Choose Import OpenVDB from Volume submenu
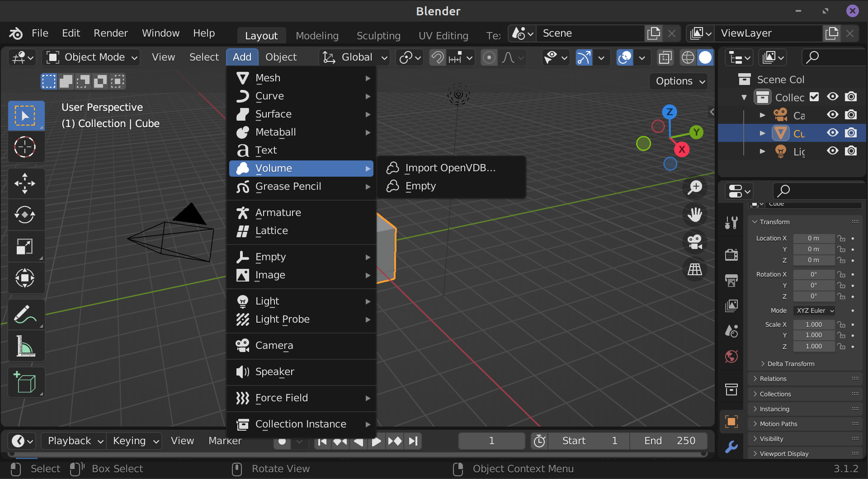Screen dimensions: 868x479 click(451, 168)
